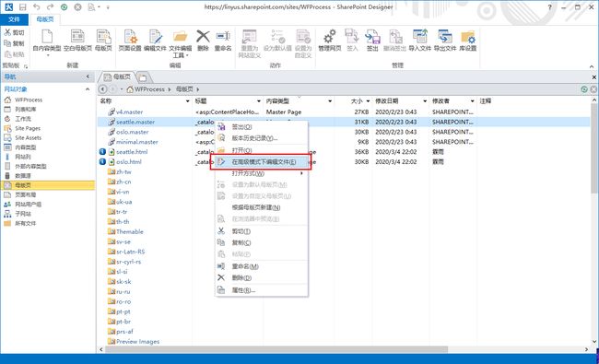Select 数据源 data sources in navigation pane
Screen dimensions: 599x364
23,176
